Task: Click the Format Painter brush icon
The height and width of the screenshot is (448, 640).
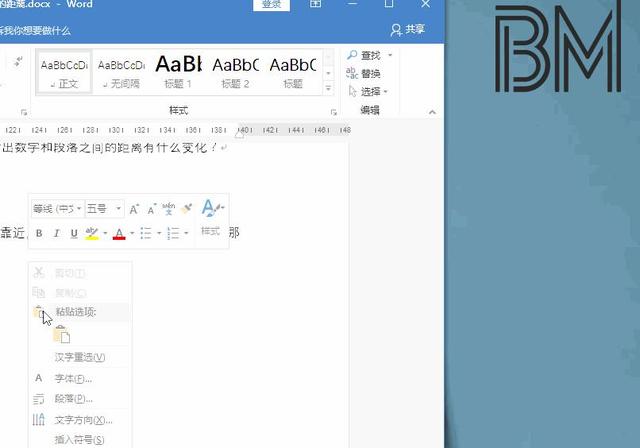Action: point(187,208)
